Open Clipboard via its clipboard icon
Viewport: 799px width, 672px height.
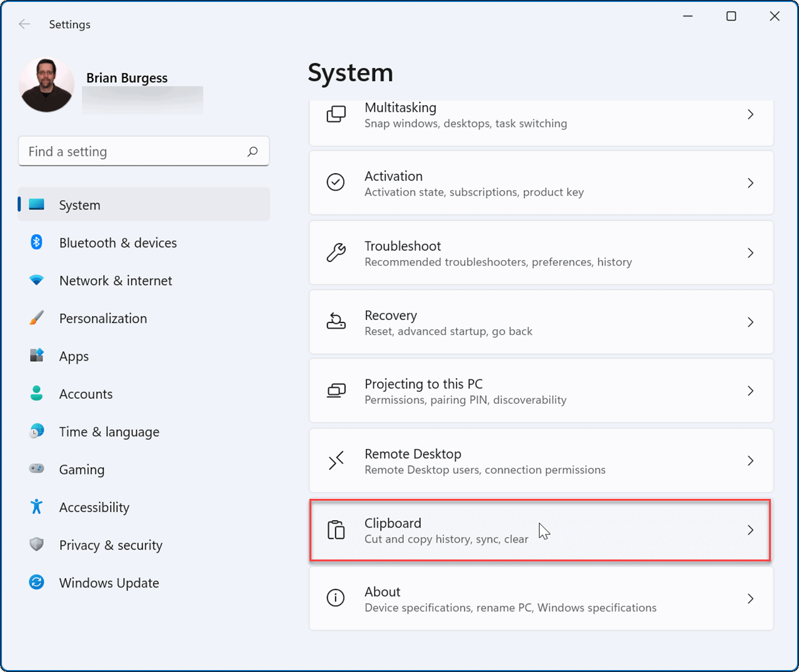(x=336, y=530)
